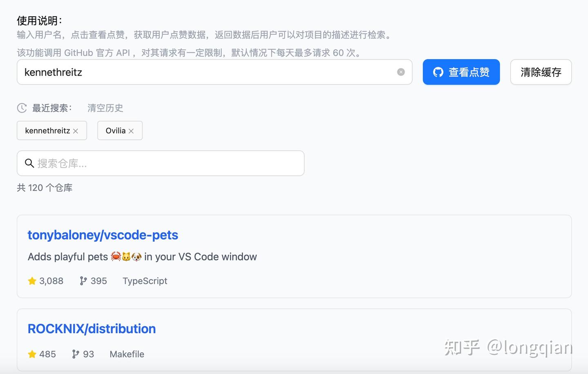Remove Ovilia from recent searches
This screenshot has height=374, width=588.
(131, 131)
